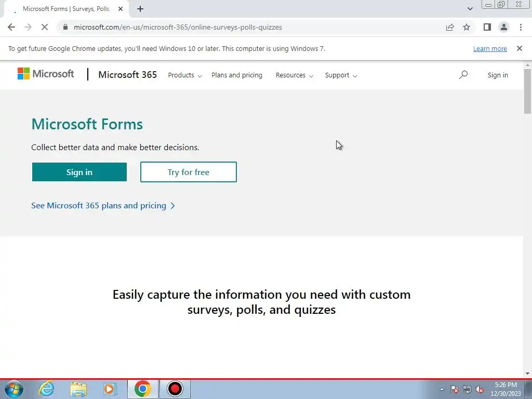Viewport: 532px width, 399px height.
Task: Click the scrollbar down arrow
Action: [x=527, y=374]
